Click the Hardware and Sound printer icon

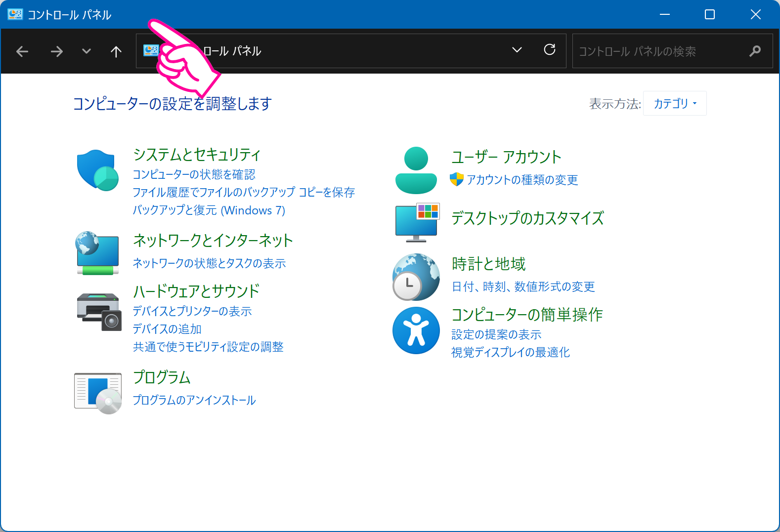tap(99, 312)
